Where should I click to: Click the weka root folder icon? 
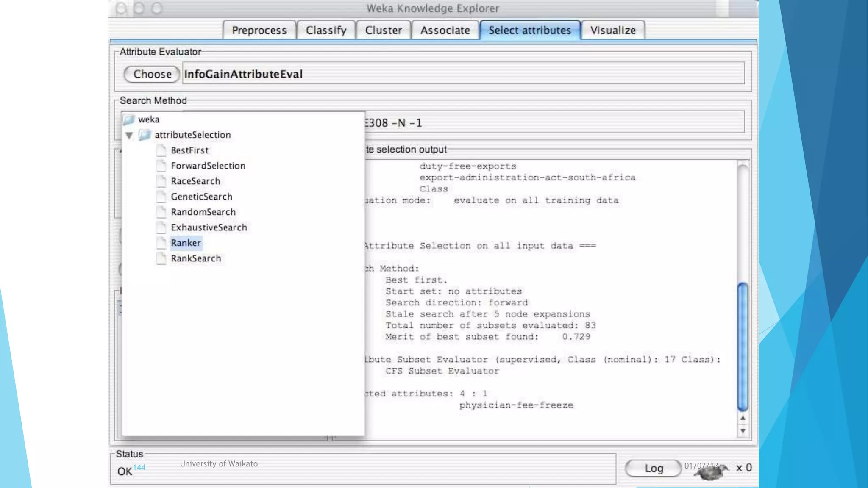(129, 119)
